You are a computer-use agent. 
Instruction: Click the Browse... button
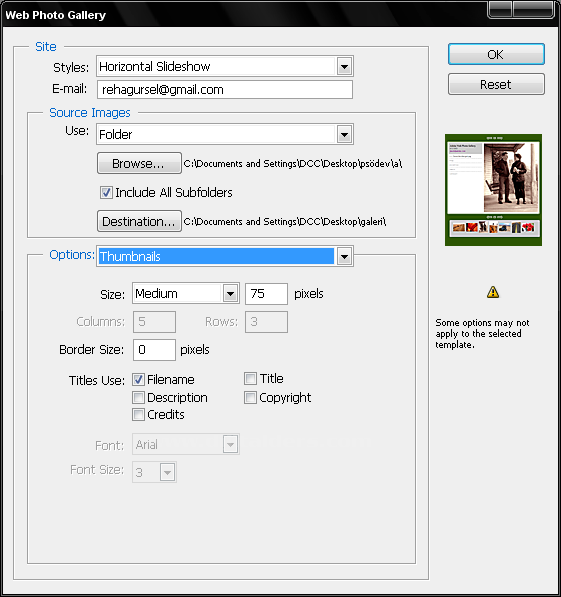pyautogui.click(x=139, y=163)
